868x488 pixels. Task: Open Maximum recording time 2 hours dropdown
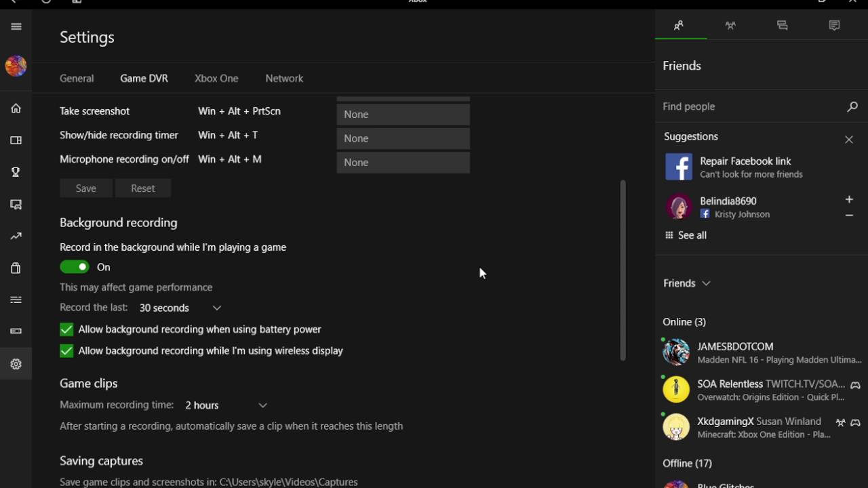[226, 405]
